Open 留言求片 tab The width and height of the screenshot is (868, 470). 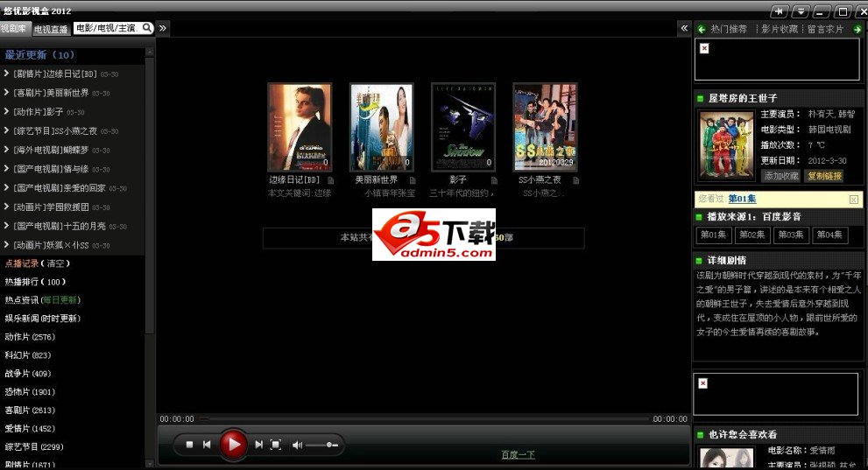click(825, 29)
